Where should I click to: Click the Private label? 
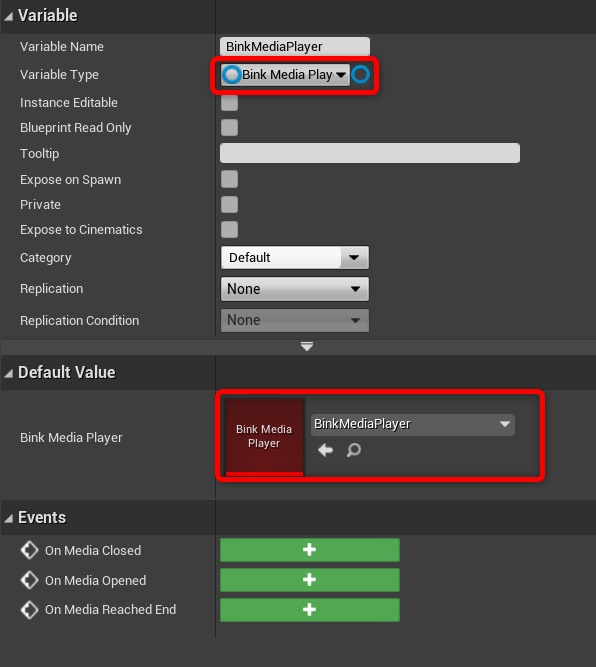[x=40, y=205]
